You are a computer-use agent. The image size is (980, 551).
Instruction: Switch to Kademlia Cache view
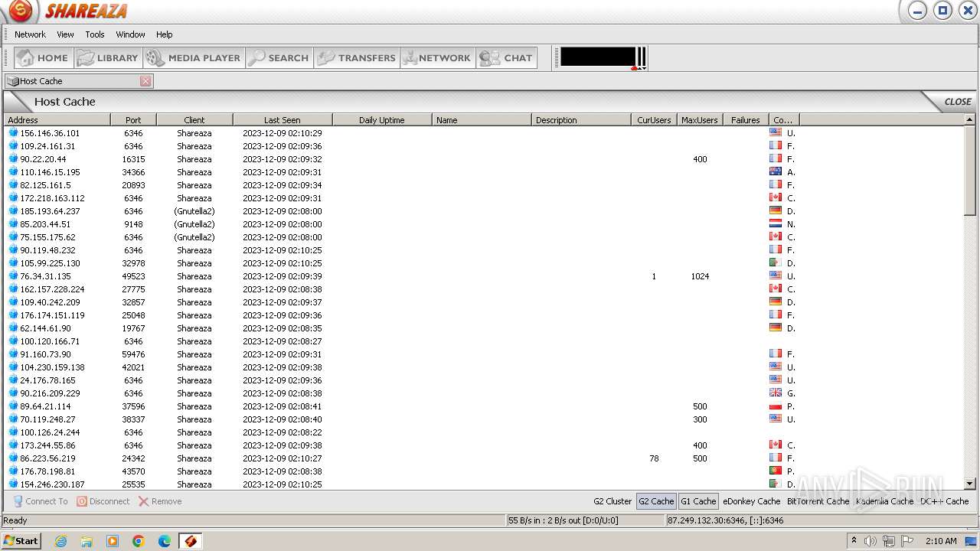884,501
